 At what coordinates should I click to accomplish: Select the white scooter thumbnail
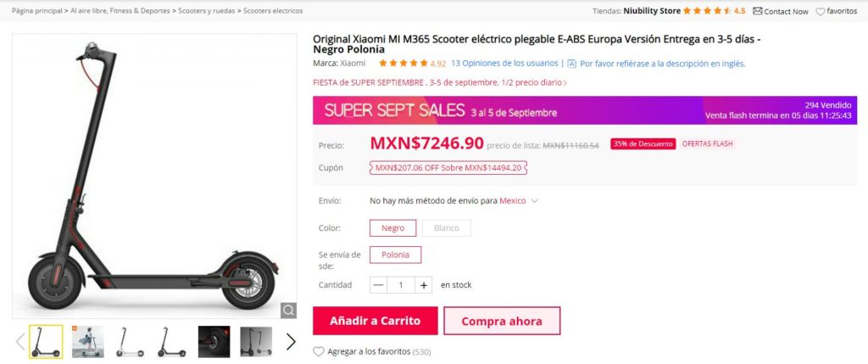tap(130, 342)
